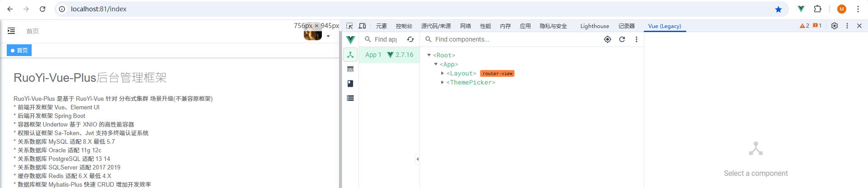Expand the Layout component node

point(443,73)
